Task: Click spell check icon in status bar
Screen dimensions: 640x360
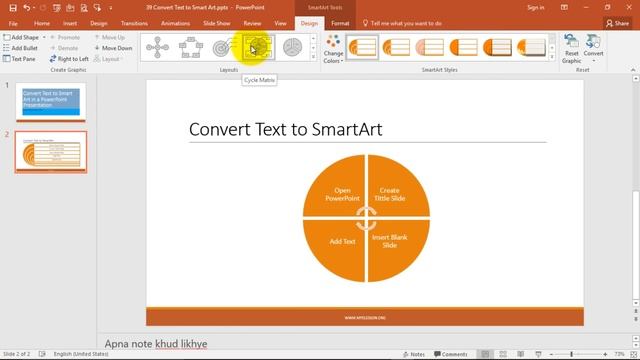Action: (42, 354)
